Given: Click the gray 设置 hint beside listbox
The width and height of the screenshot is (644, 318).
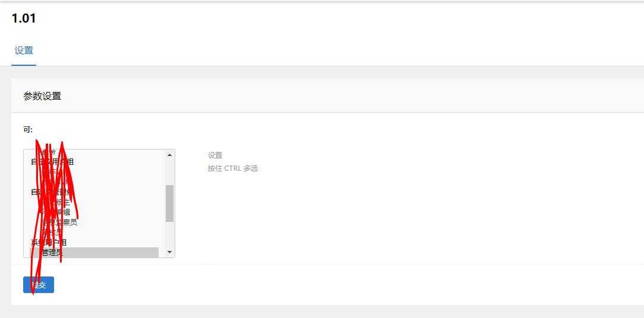Looking at the screenshot, I should click(x=215, y=155).
